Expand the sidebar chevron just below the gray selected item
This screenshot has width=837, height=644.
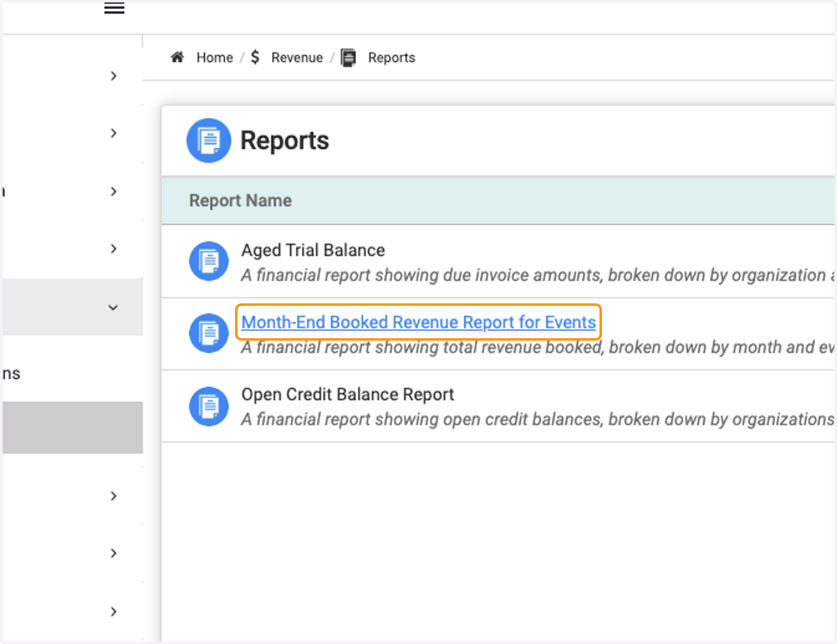(114, 496)
